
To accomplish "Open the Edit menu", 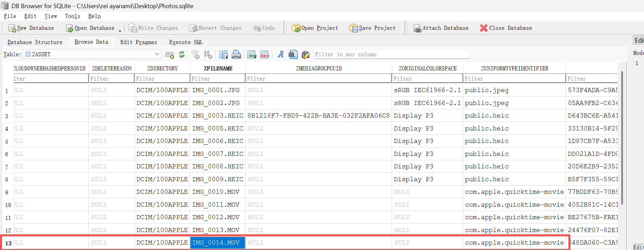I will (x=30, y=16).
